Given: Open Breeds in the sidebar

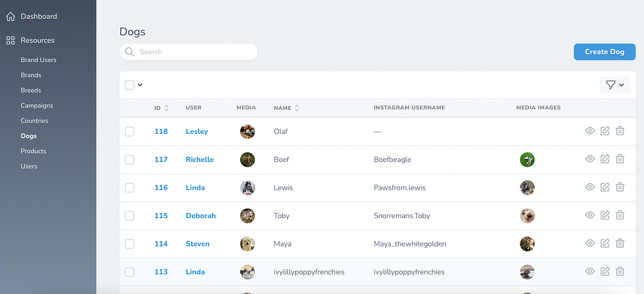Looking at the screenshot, I should (31, 91).
